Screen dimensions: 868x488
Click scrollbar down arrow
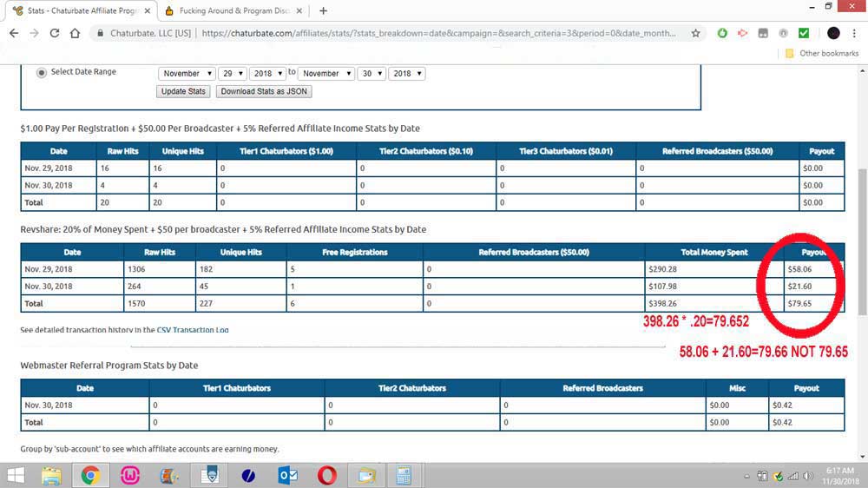point(863,457)
